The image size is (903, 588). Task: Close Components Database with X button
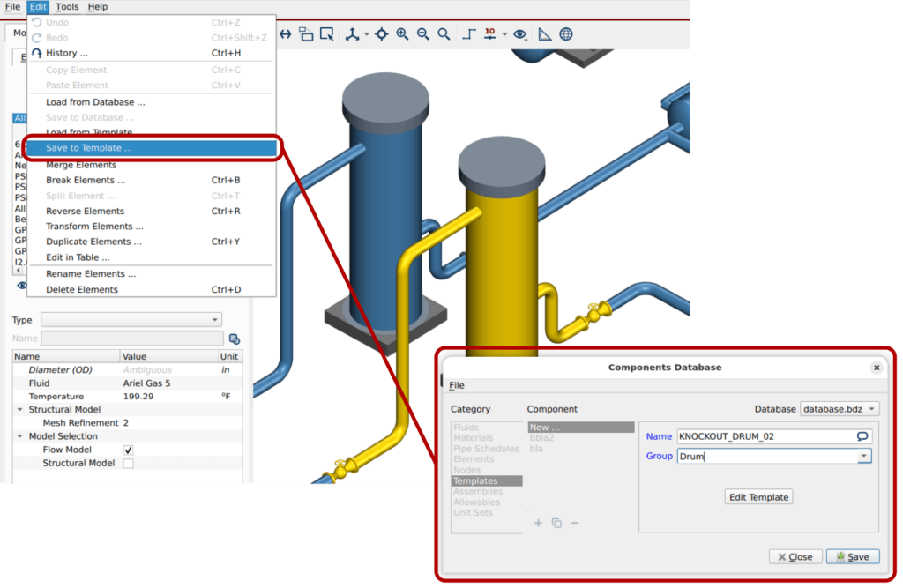(x=877, y=368)
